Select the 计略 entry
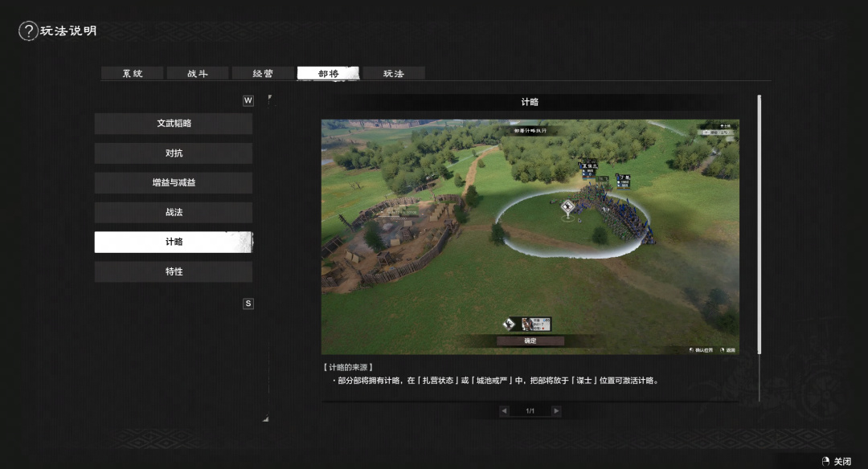Image resolution: width=868 pixels, height=469 pixels. coord(174,242)
